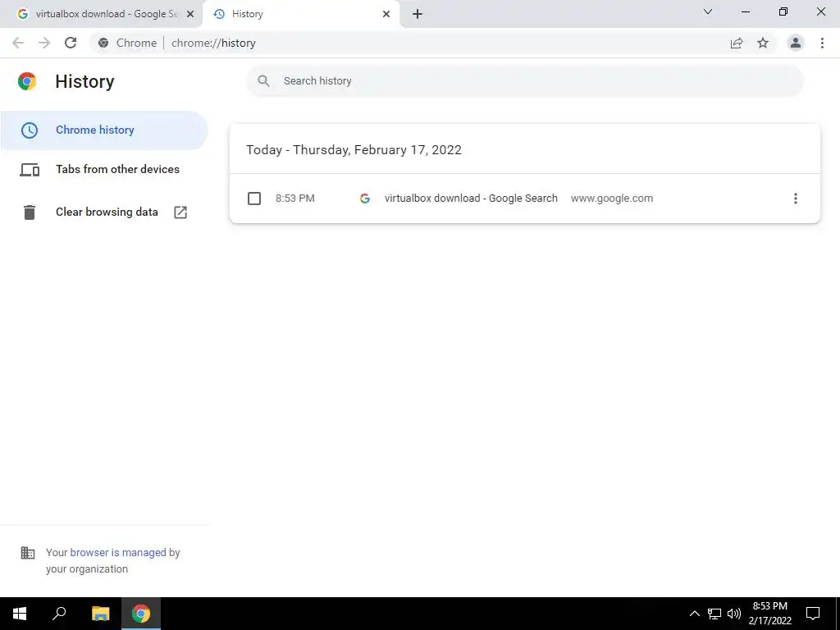
Task: Click the magnifier icon in Search history
Action: coord(263,81)
